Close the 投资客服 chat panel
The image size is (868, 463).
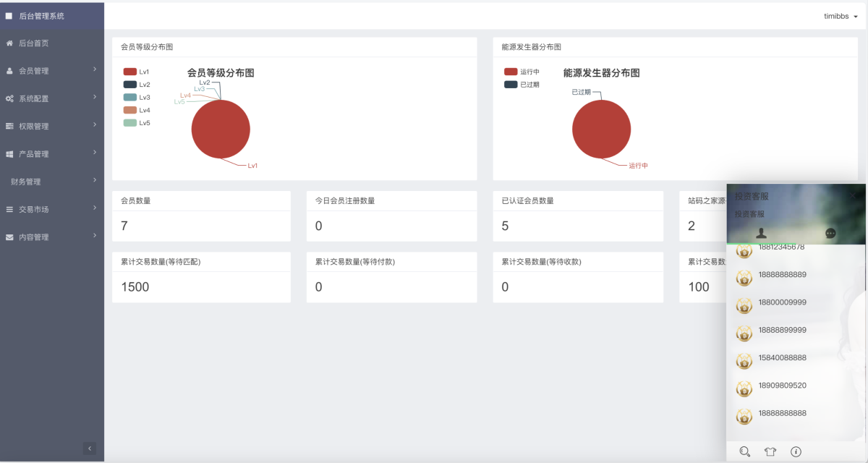854,195
